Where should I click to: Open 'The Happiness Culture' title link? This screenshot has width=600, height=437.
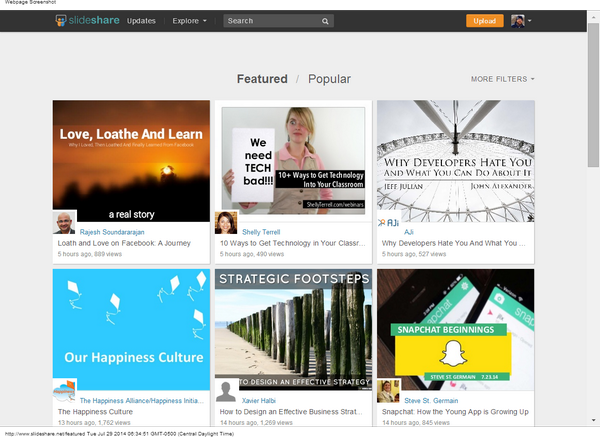click(95, 412)
